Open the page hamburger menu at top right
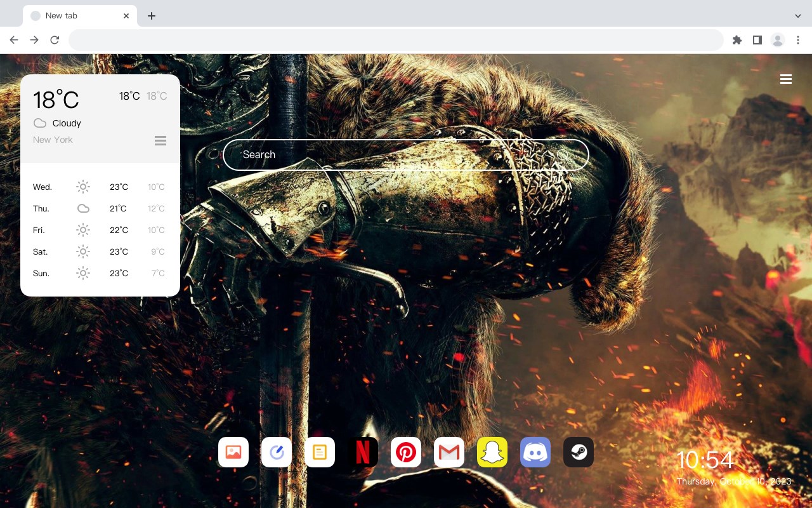Image resolution: width=812 pixels, height=508 pixels. click(x=786, y=79)
